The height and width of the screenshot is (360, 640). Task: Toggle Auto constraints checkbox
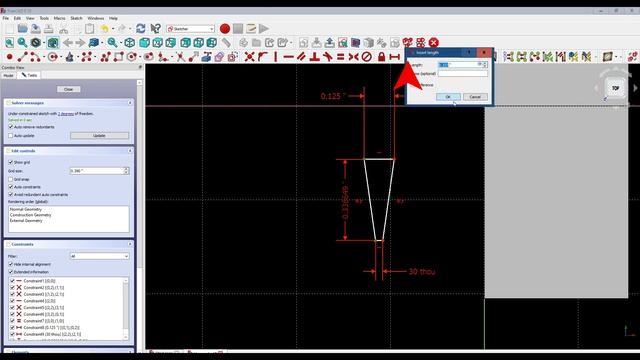coord(11,187)
